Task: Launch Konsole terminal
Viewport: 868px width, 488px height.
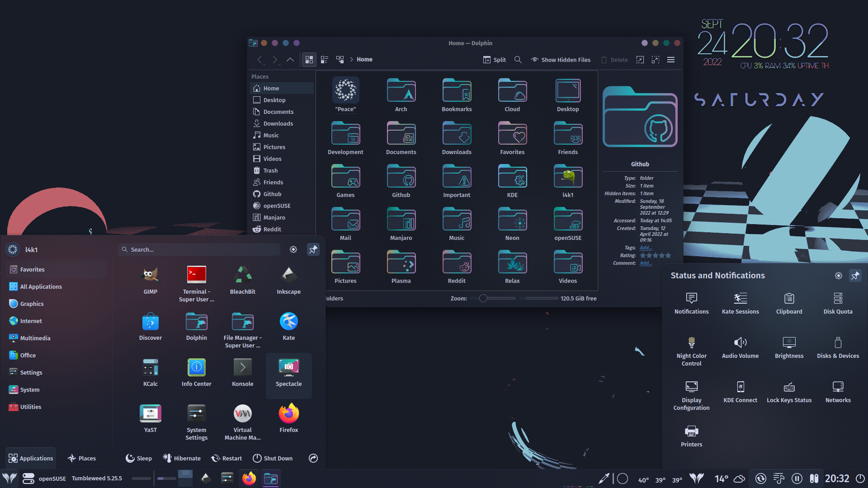Action: point(242,372)
